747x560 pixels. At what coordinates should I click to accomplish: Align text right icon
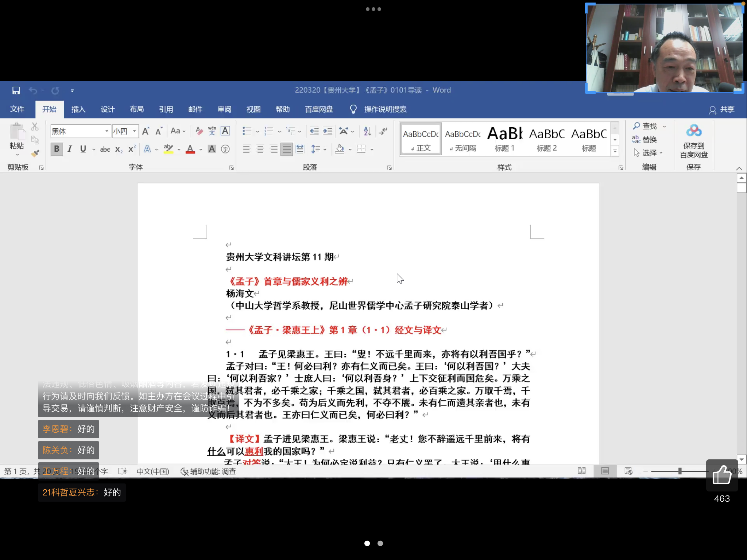[x=273, y=149]
